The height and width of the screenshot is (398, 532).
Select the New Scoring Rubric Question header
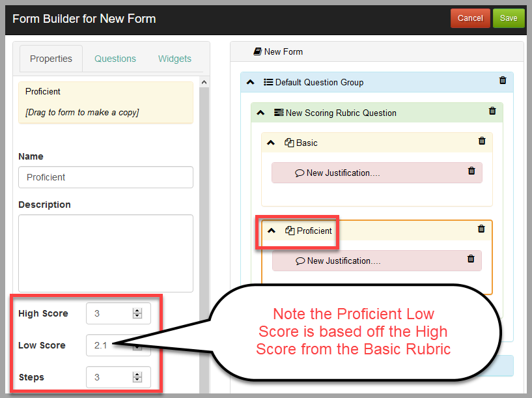coord(376,113)
